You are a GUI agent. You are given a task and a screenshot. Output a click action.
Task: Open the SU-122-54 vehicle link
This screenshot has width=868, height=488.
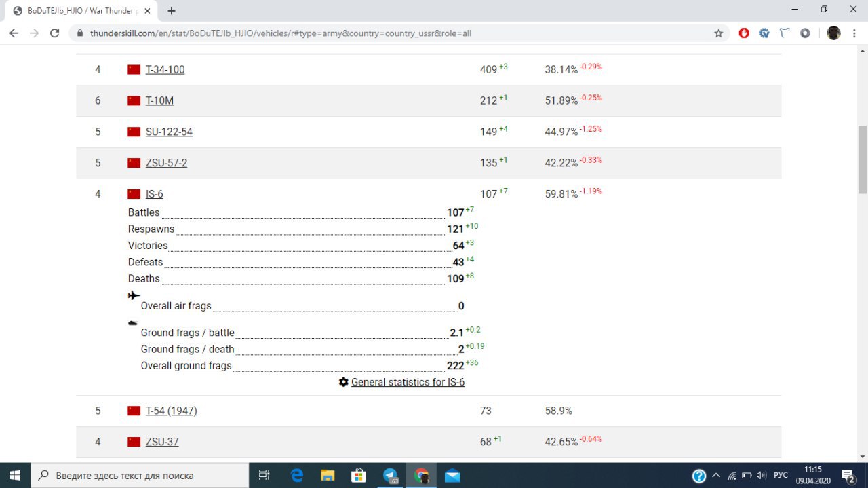[169, 132]
